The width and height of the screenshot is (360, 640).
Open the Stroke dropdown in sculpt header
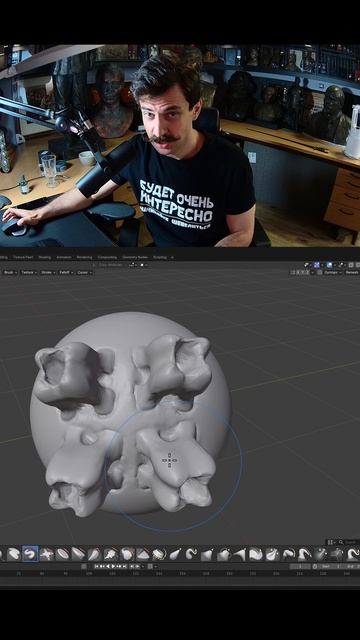(48, 272)
